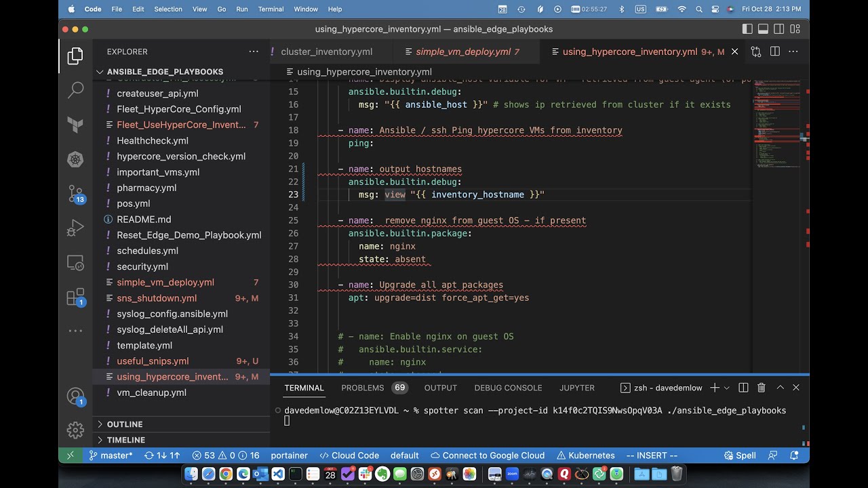The width and height of the screenshot is (868, 488).
Task: Click Connect to Google Cloud
Action: click(488, 455)
